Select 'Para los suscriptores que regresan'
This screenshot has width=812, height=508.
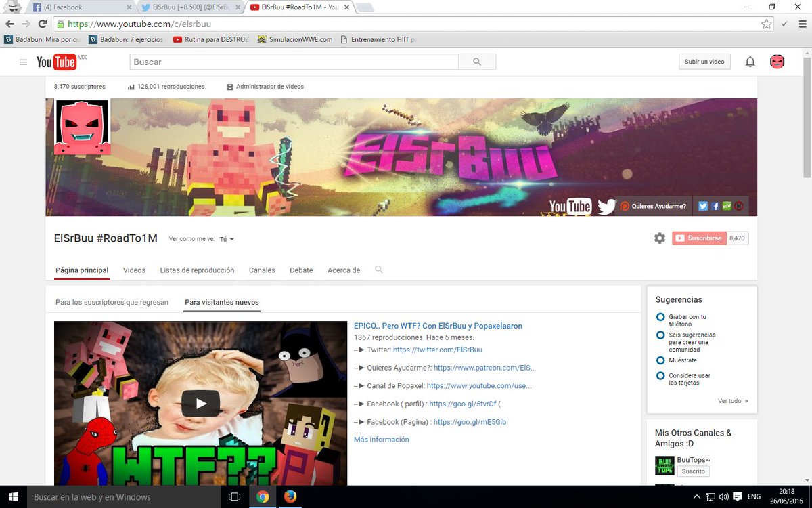point(112,302)
